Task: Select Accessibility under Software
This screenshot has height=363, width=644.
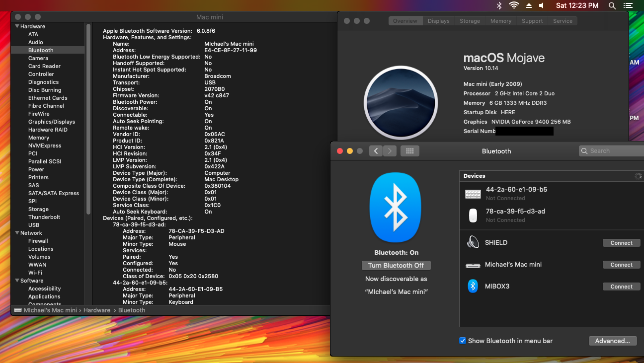Action: coord(44,289)
